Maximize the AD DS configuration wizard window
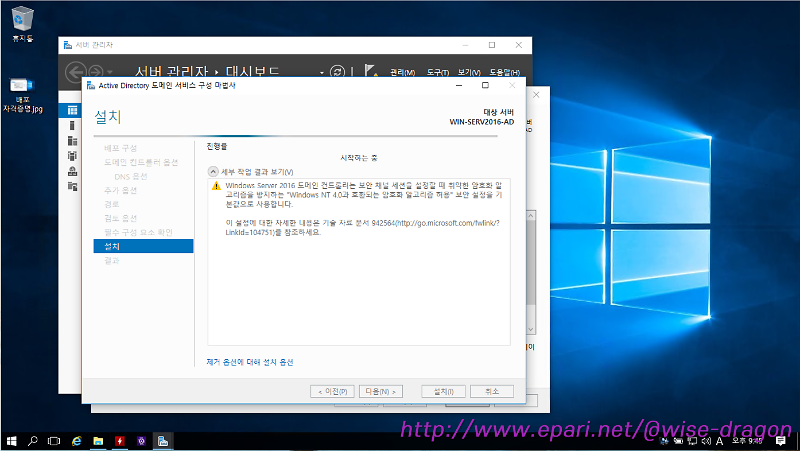The image size is (800, 451). click(485, 85)
